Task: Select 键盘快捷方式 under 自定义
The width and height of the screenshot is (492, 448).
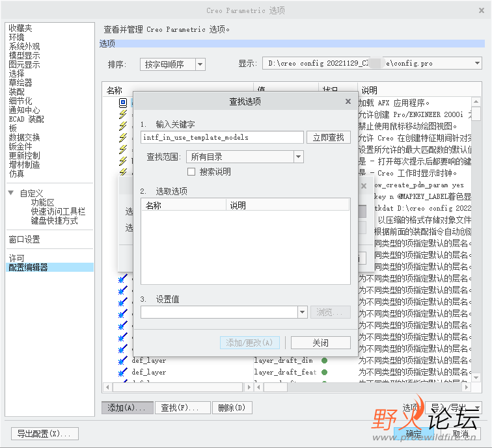Action: (x=54, y=220)
